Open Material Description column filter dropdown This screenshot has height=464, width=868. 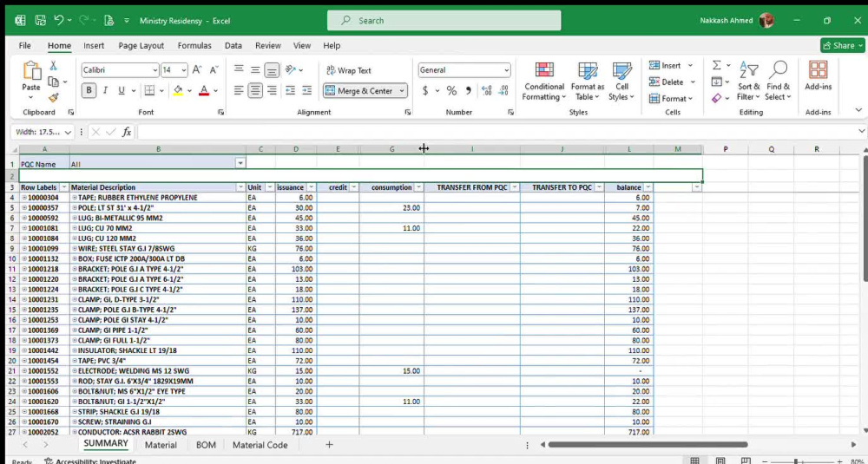coord(240,187)
